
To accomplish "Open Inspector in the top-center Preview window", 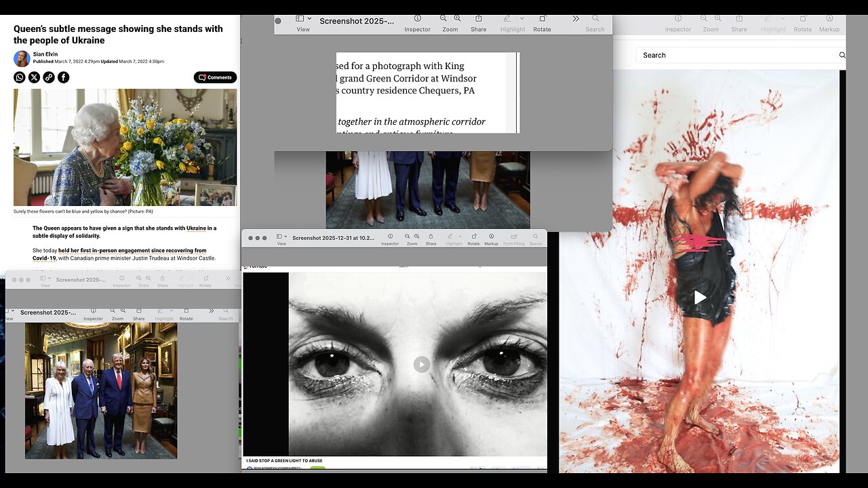I will [417, 19].
